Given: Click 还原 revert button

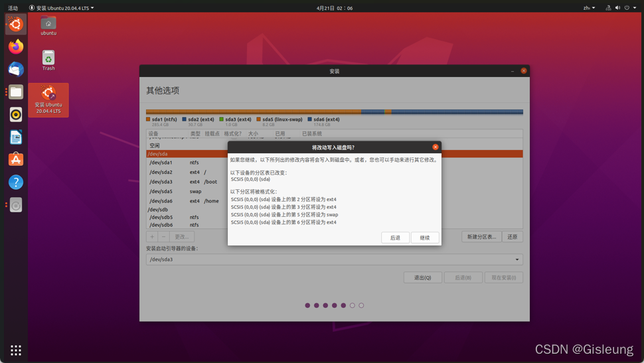Looking at the screenshot, I should point(512,237).
